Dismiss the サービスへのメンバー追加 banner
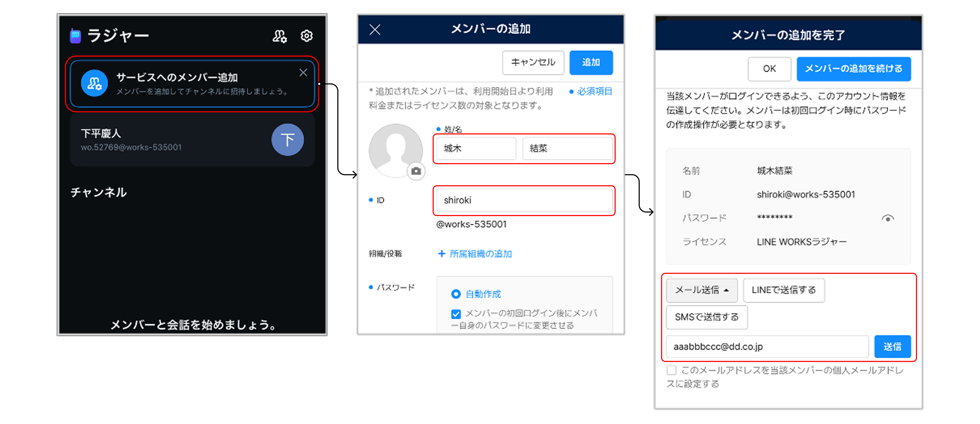The image size is (980, 424). 303,73
